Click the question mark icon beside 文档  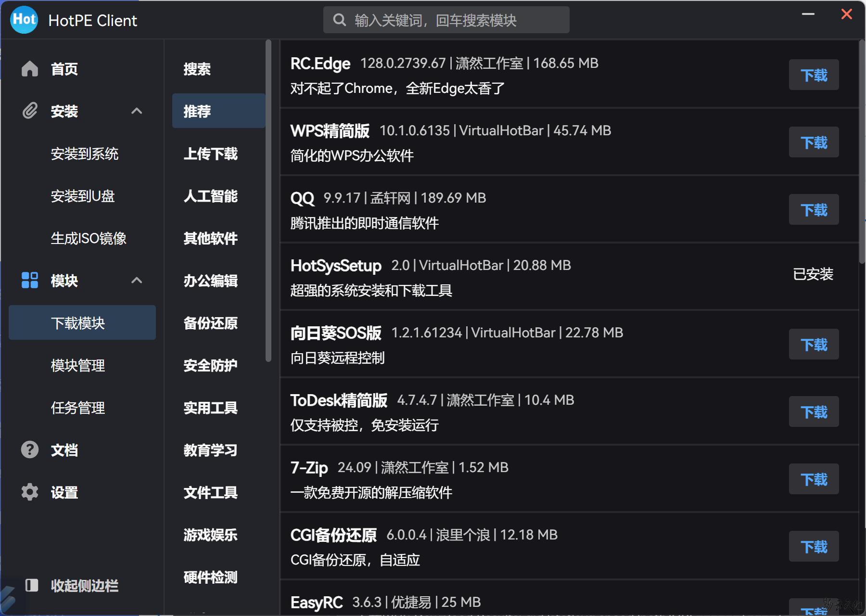coord(30,449)
